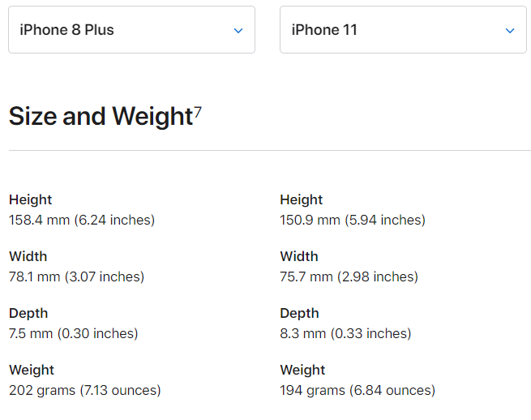
Task: Click the Weight label in iPhone 8 Plus column
Action: point(32,371)
